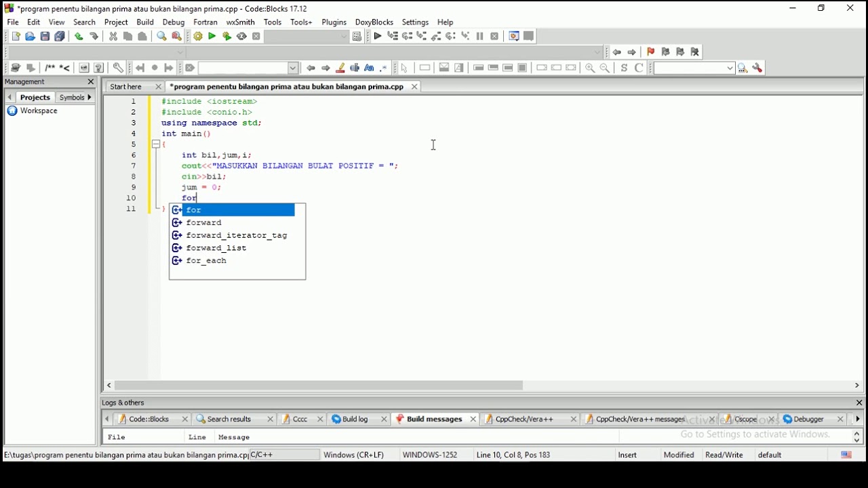868x488 pixels.
Task: Close the Management panel
Action: point(91,82)
